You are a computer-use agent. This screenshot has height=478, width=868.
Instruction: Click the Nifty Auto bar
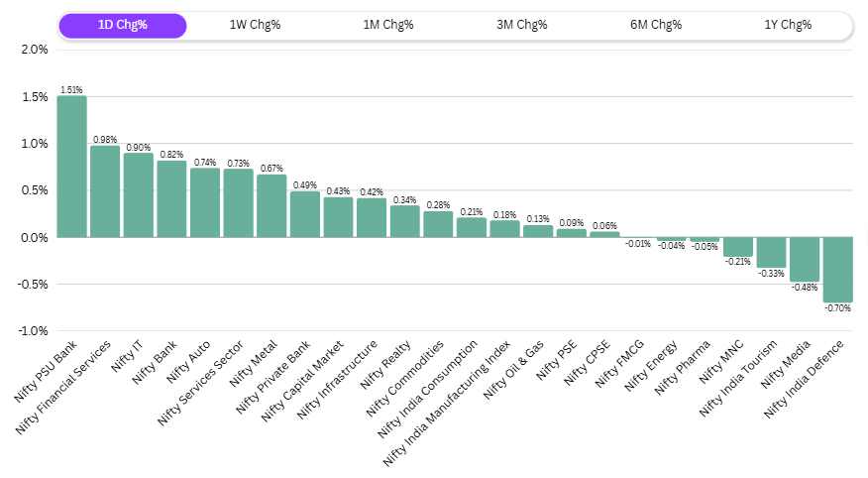pyautogui.click(x=205, y=202)
